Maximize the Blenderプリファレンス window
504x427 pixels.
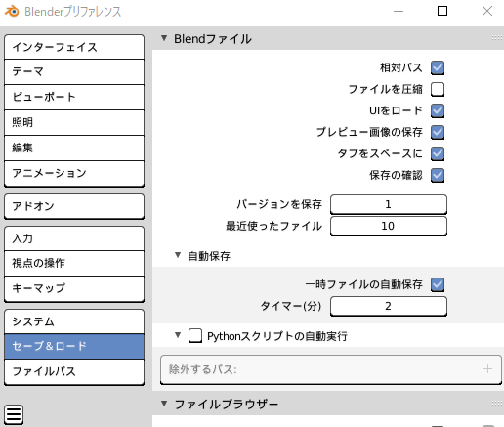[442, 11]
